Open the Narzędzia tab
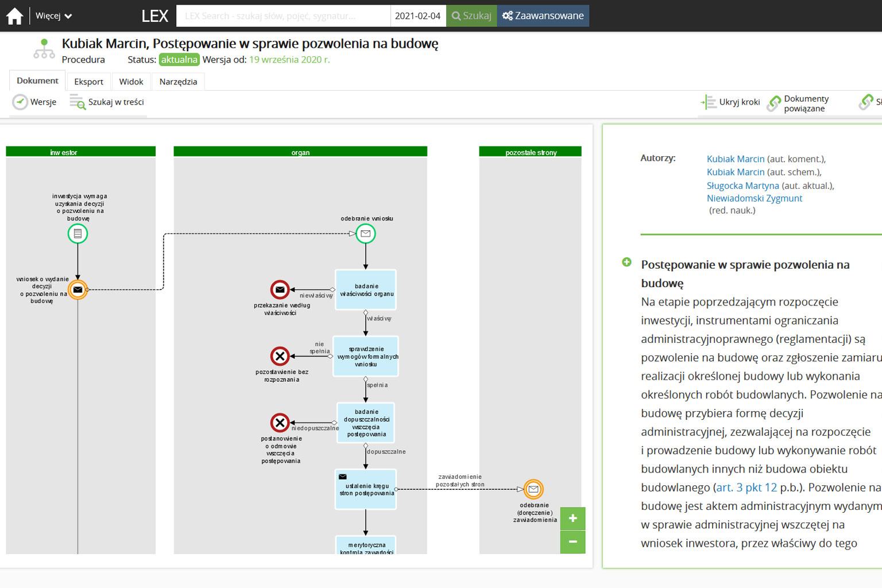Image resolution: width=882 pixels, height=588 pixels. [178, 82]
